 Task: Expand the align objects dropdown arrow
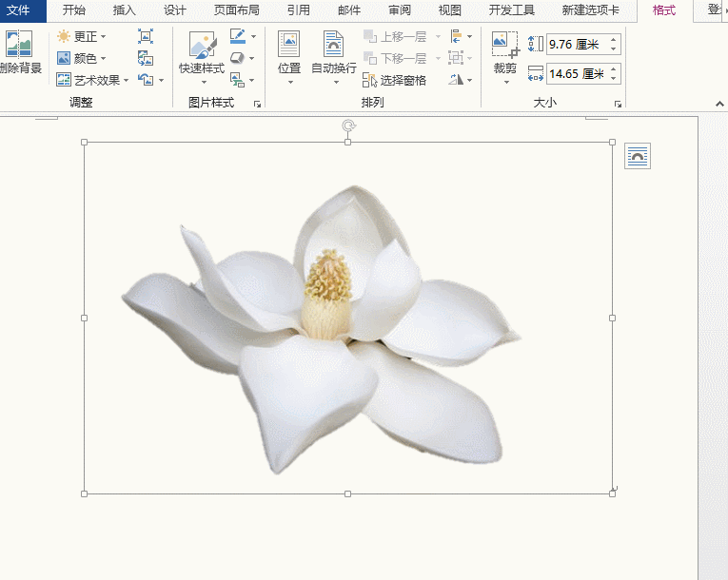[470, 36]
